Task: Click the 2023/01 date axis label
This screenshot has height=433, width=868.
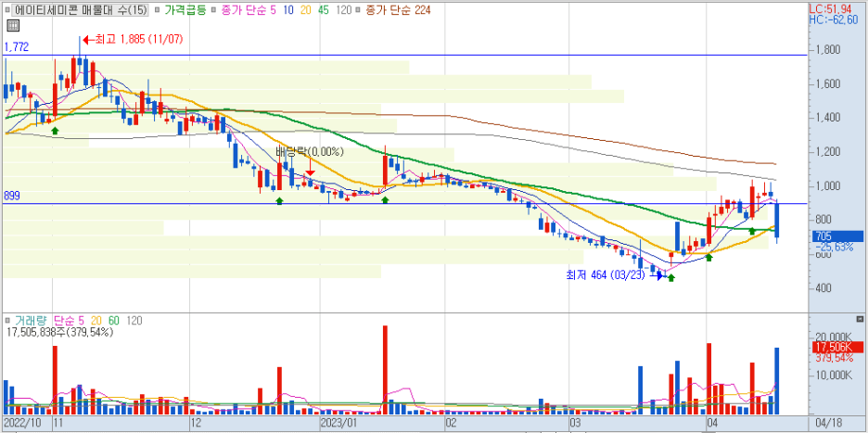Action: 338,422
